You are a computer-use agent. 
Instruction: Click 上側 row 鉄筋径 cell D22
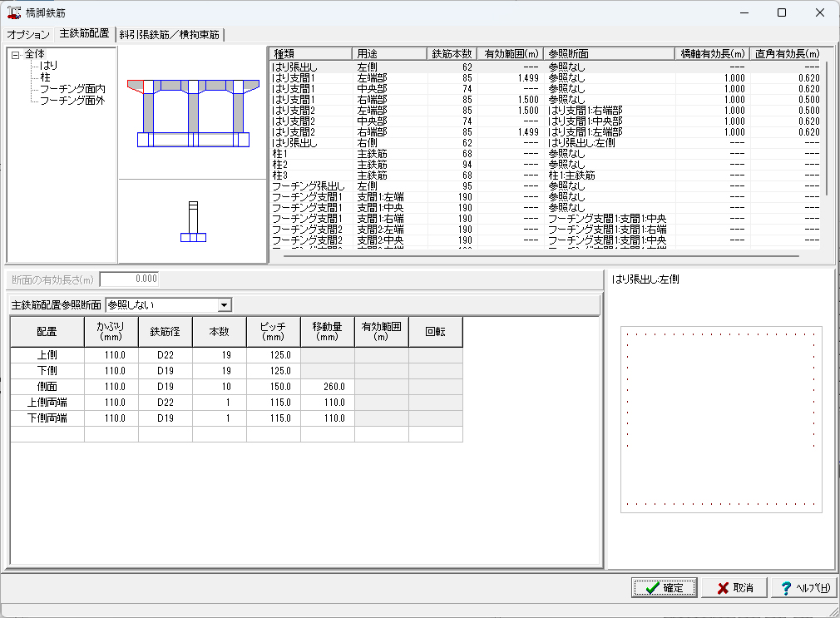[165, 355]
